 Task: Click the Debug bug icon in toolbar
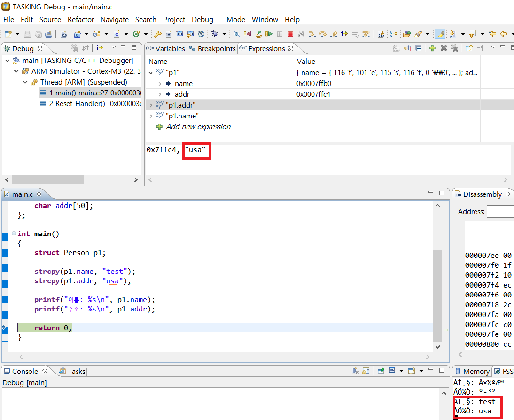coord(215,34)
